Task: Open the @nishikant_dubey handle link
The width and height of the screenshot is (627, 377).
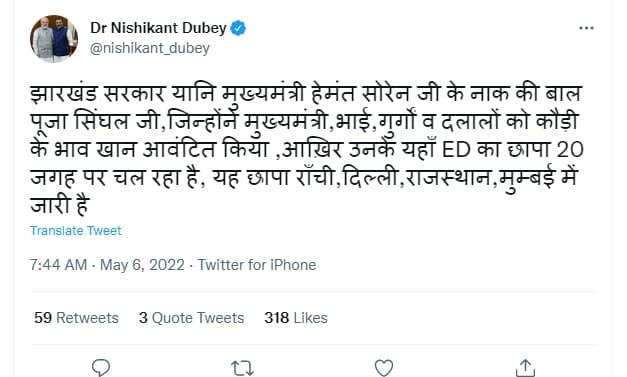Action: coord(150,48)
